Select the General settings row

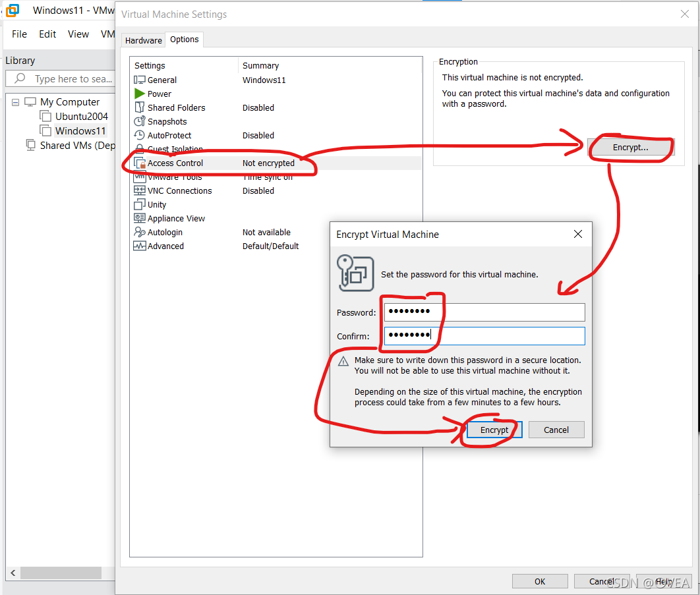coord(276,80)
